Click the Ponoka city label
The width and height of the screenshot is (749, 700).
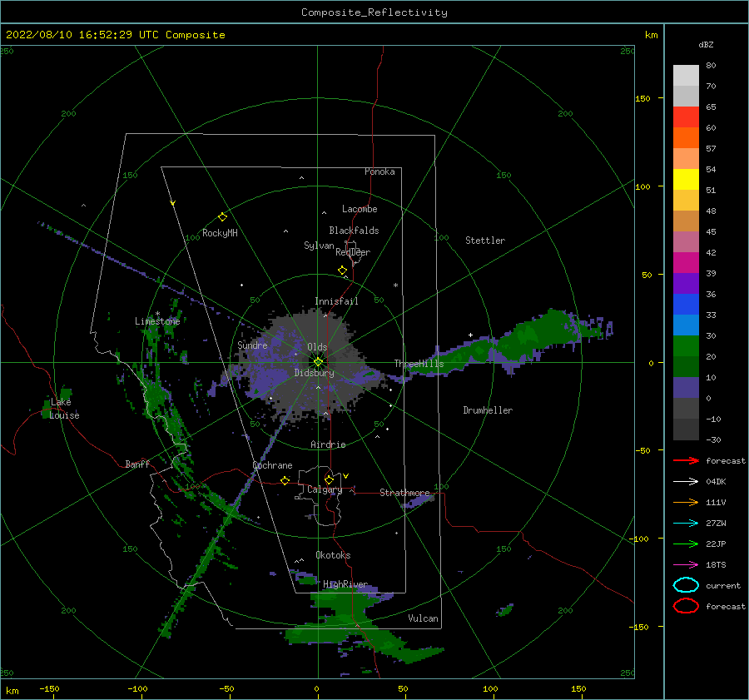pos(379,171)
